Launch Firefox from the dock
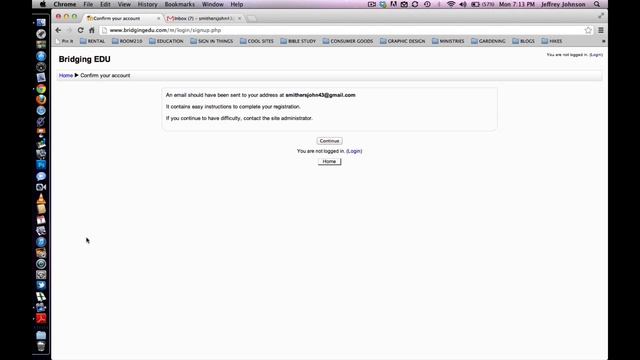640x360 pixels. (41, 100)
